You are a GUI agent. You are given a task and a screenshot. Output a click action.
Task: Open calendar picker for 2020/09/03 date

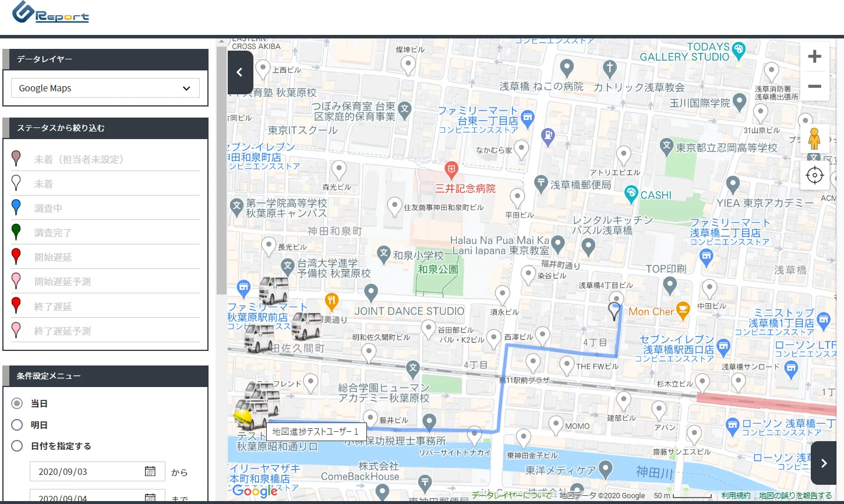click(150, 471)
